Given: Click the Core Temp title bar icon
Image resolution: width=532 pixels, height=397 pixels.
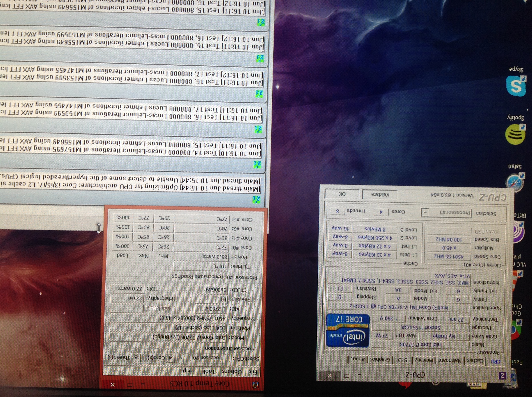Looking at the screenshot, I should [255, 385].
